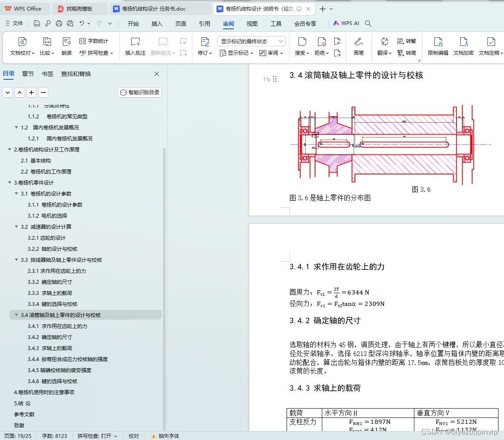504x440 pixels.
Task: Convert text with 转简
Action: coord(407,53)
